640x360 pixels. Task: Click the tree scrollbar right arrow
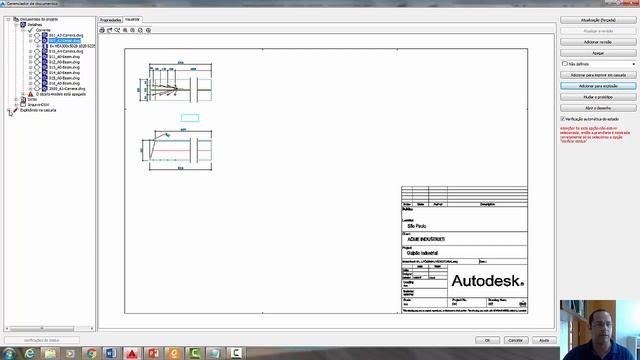click(92, 328)
